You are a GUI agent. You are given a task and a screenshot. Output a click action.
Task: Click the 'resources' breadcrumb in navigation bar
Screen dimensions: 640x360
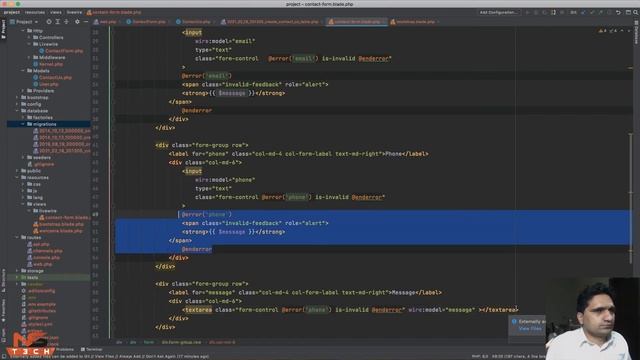(x=35, y=13)
